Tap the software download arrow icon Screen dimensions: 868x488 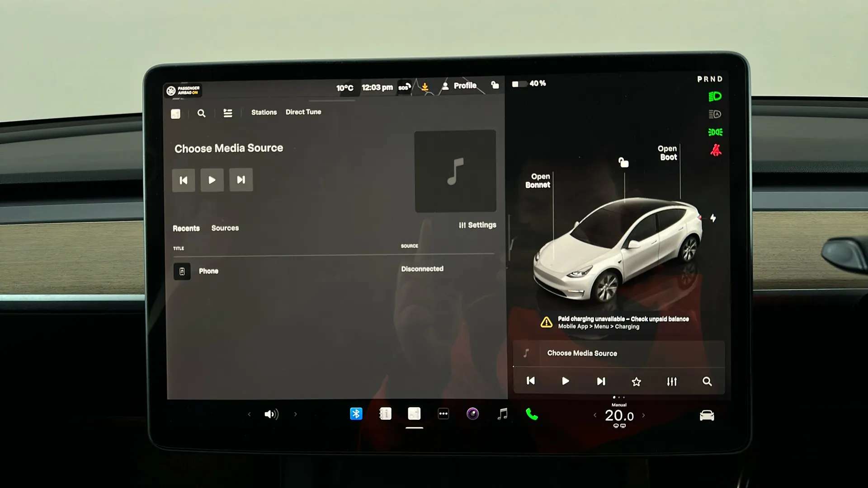(425, 86)
